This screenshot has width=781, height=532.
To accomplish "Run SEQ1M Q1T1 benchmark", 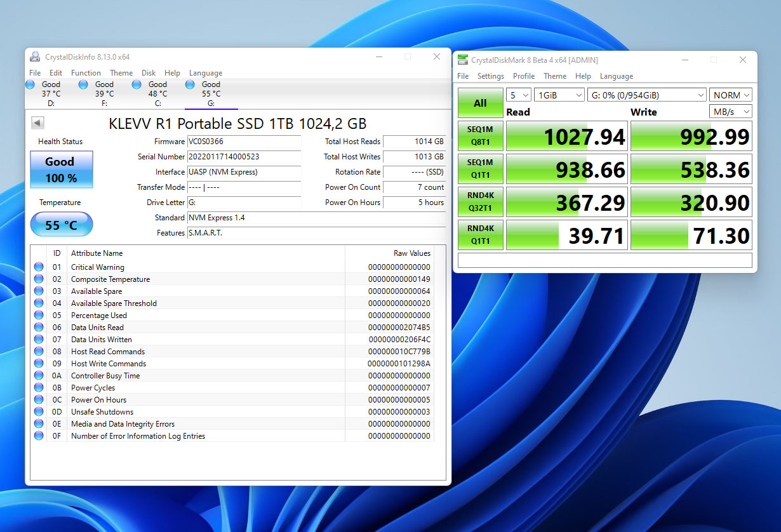I will [x=481, y=169].
